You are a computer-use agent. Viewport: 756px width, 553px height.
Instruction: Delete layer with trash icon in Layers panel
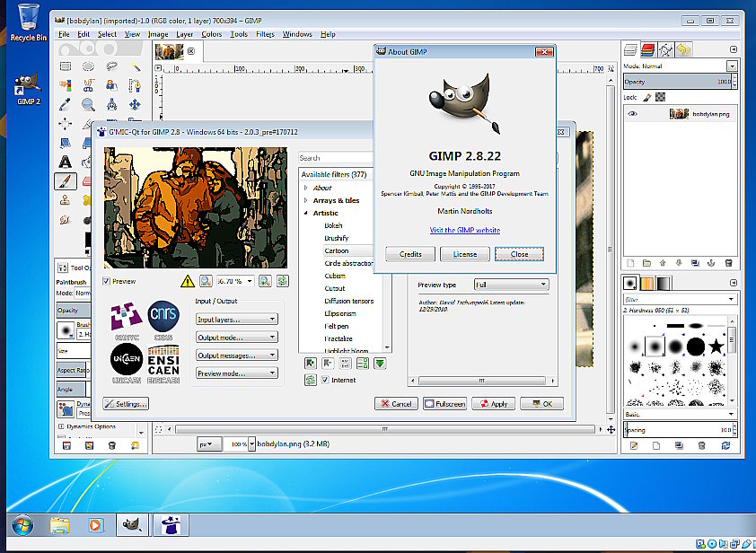(728, 263)
